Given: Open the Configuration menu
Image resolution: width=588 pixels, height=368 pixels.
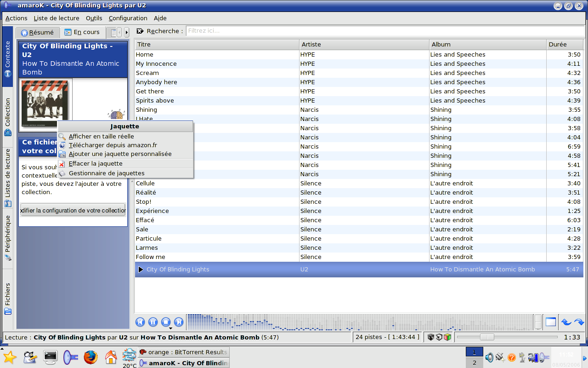Looking at the screenshot, I should (128, 18).
